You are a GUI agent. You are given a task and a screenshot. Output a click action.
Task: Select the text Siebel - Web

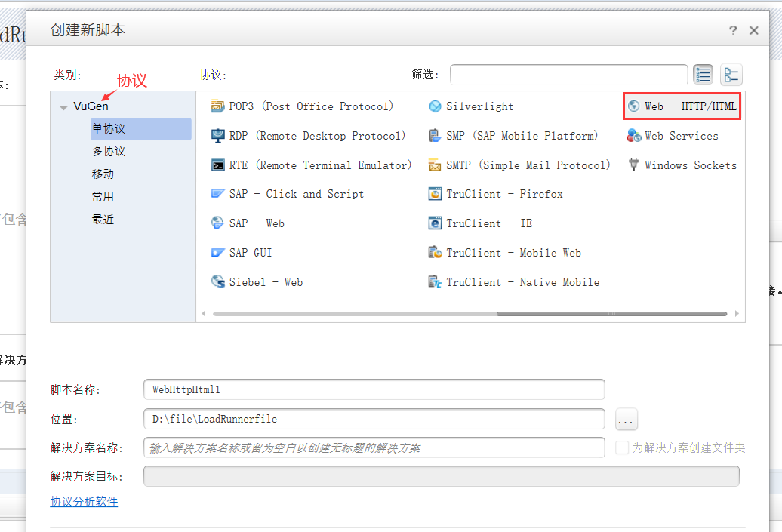click(x=266, y=282)
